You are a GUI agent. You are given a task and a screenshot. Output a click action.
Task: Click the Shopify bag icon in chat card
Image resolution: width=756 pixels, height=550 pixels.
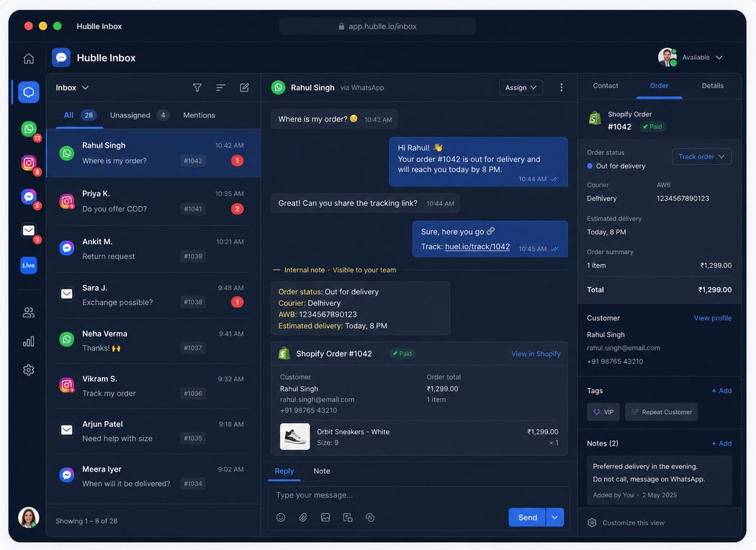click(284, 353)
